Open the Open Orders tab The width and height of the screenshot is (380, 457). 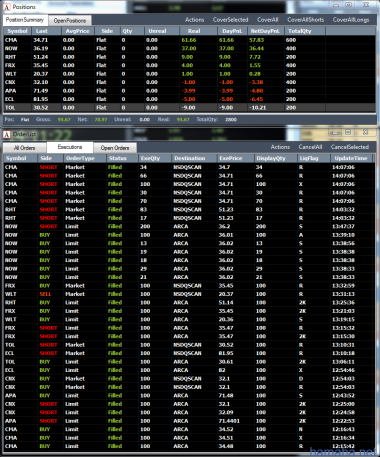point(115,148)
